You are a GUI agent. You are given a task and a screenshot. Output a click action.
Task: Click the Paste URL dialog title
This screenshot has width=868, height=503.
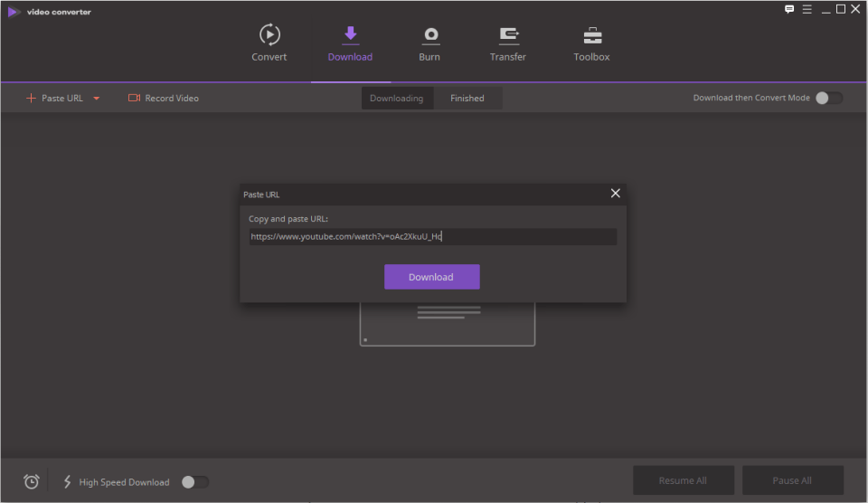coord(261,195)
